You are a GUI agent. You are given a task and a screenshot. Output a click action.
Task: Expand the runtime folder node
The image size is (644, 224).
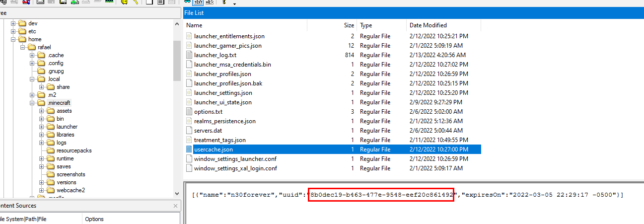click(42, 158)
